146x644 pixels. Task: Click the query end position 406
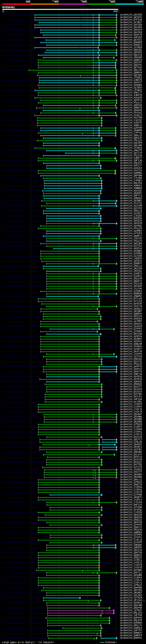[x=115, y=11]
